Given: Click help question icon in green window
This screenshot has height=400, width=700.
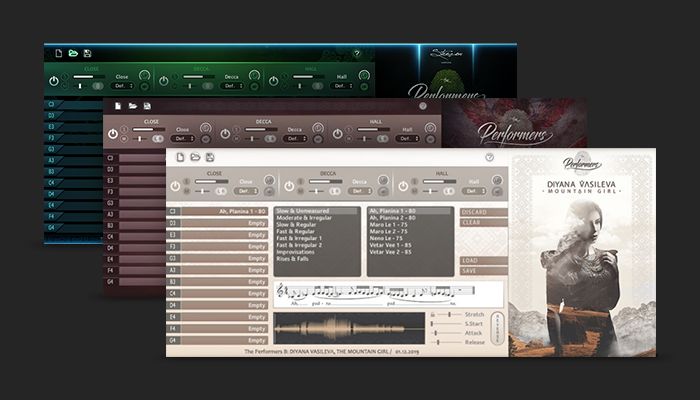Looking at the screenshot, I should [357, 54].
